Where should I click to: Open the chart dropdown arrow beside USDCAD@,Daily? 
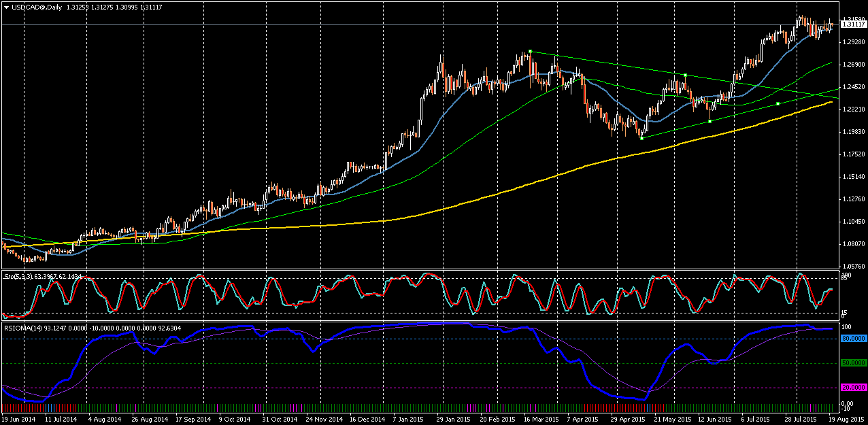[5, 7]
